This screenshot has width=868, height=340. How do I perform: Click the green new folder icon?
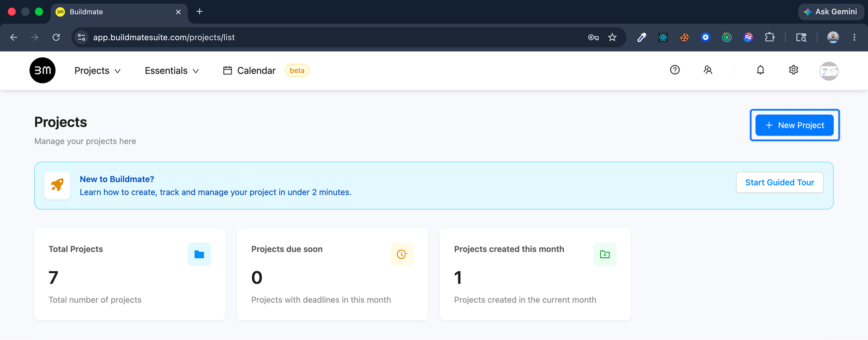point(605,254)
